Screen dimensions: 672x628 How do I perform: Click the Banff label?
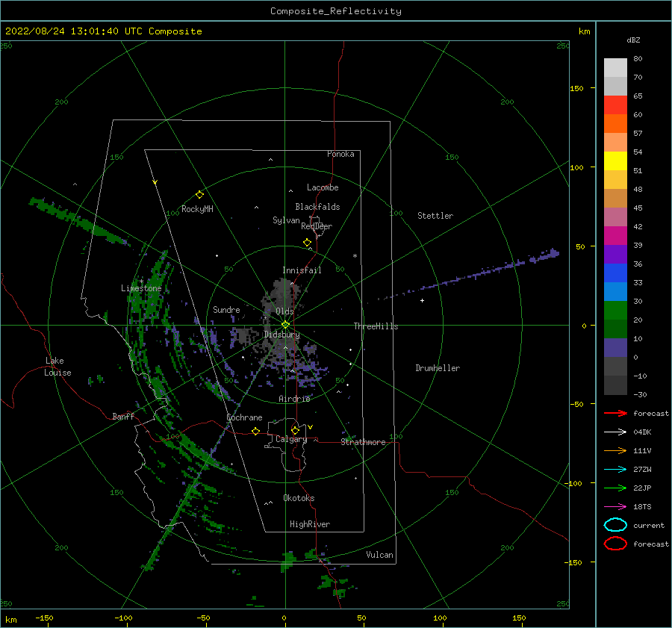(123, 416)
